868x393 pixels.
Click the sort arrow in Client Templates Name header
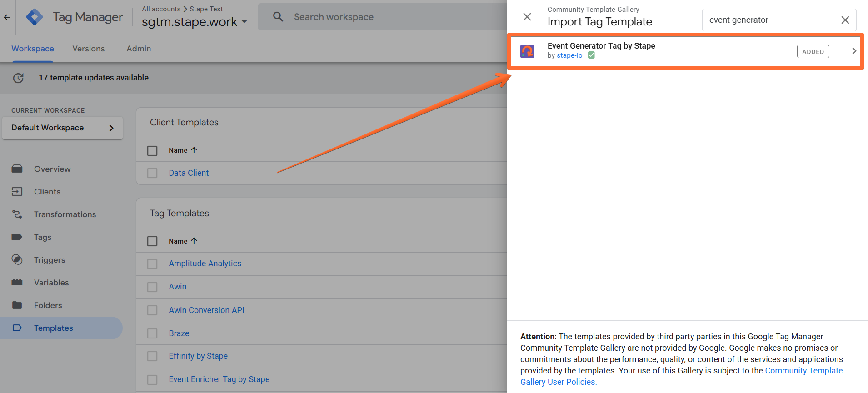pyautogui.click(x=194, y=150)
